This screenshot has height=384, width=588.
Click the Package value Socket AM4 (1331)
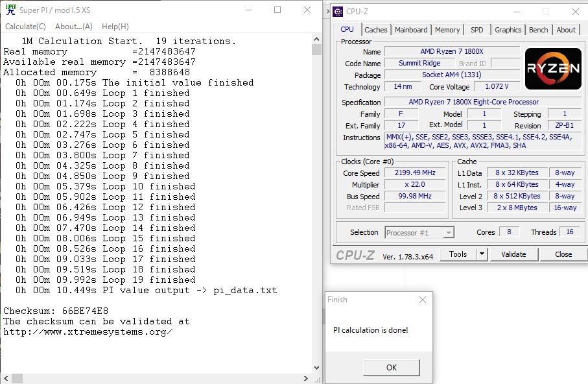click(x=452, y=75)
